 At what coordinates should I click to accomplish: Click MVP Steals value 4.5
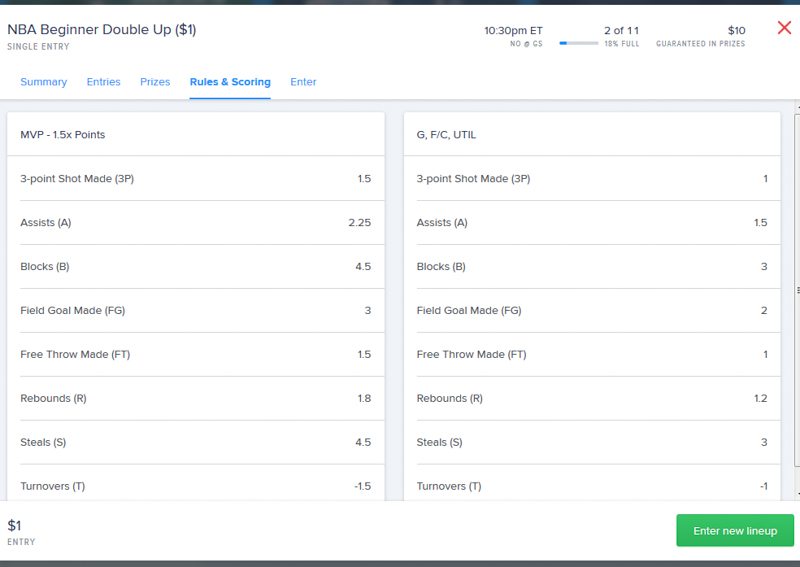pyautogui.click(x=363, y=442)
